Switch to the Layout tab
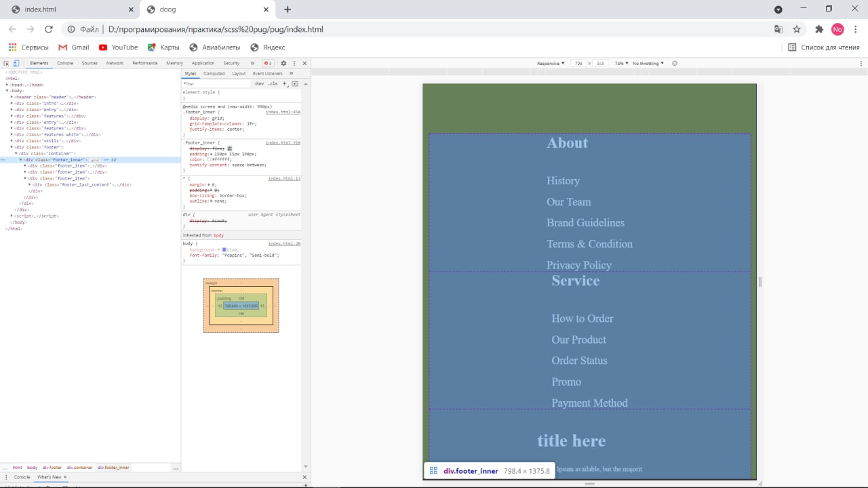Viewport: 868px width, 488px height. click(239, 73)
